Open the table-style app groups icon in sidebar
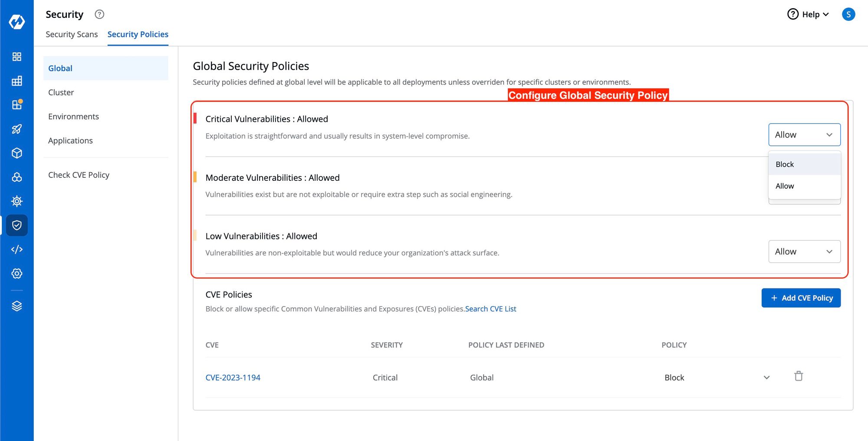The image size is (868, 441). coord(17,81)
